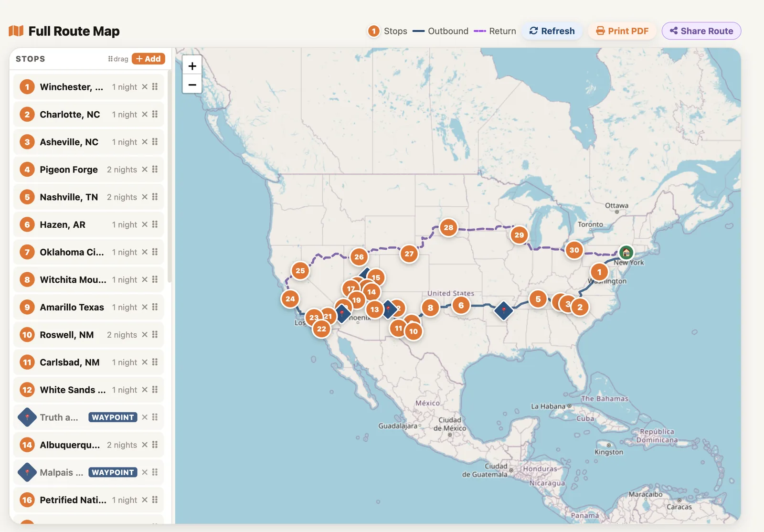Select map marker 28 on the return route

click(x=448, y=227)
